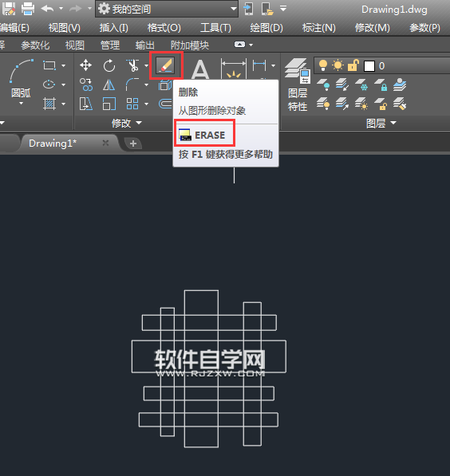This screenshot has height=476, width=450.
Task: Click the layer arrow-up icon in second row
Action: (342, 104)
